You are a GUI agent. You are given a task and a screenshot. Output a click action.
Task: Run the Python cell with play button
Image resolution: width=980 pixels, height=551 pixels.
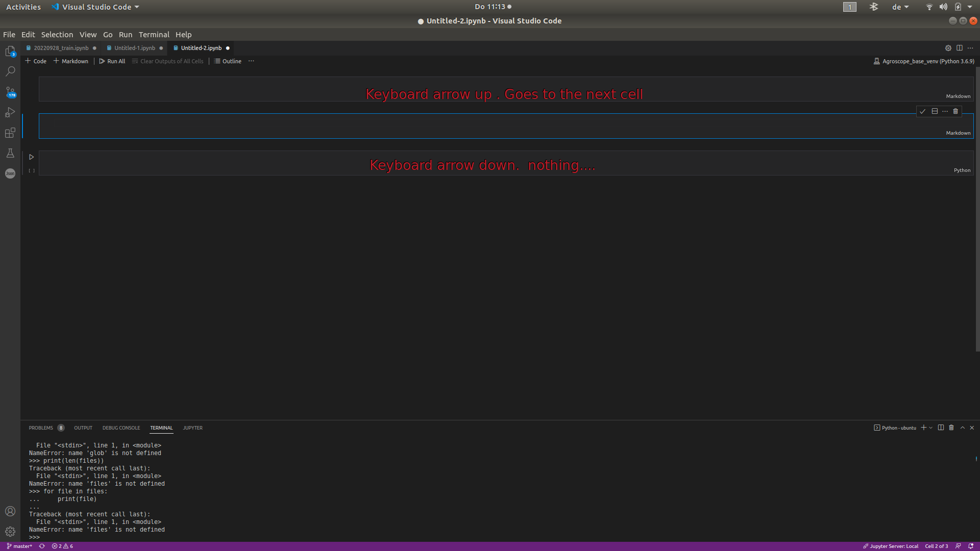31,157
